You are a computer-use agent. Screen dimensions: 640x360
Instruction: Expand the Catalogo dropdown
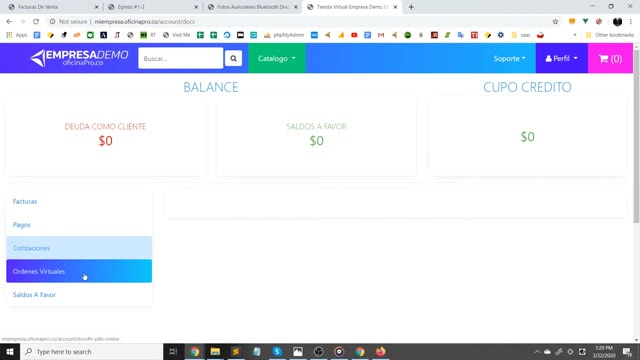tap(277, 58)
